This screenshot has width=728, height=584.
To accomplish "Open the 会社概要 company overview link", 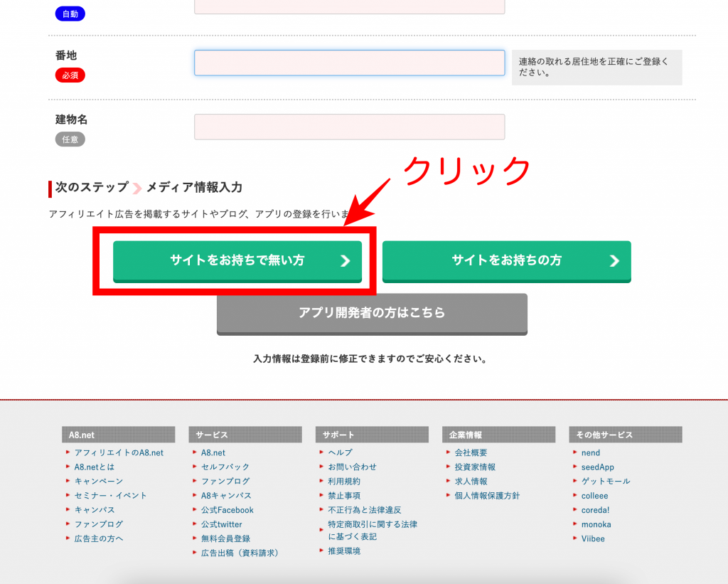I will 471,452.
